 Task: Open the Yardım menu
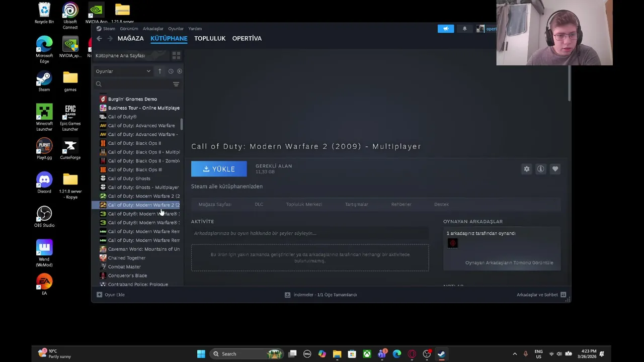(x=195, y=29)
